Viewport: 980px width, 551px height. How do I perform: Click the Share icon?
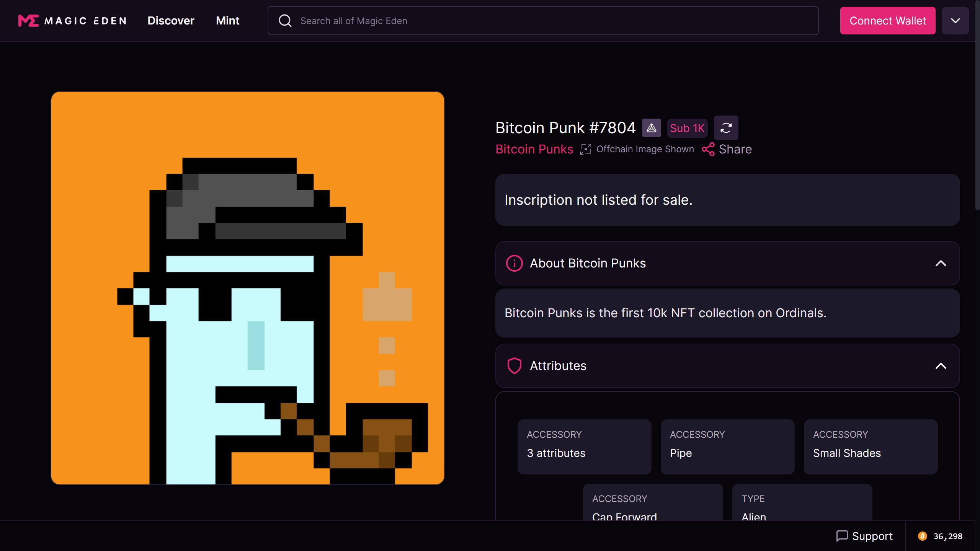click(708, 149)
